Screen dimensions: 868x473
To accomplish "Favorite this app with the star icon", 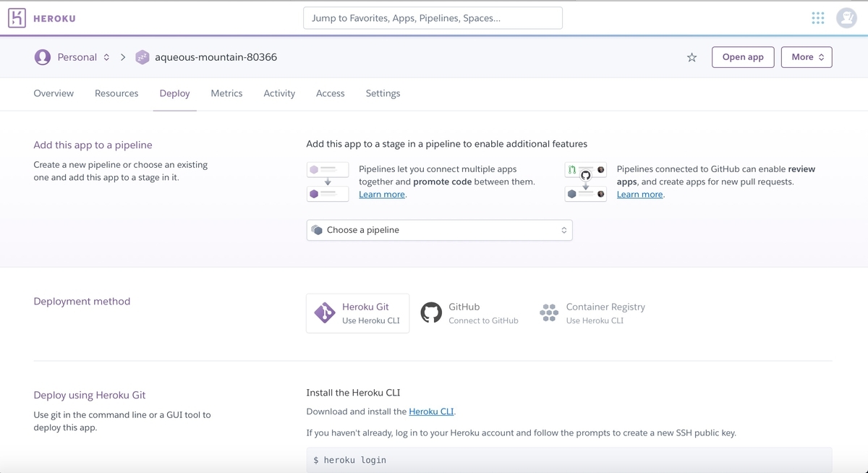I will 692,57.
